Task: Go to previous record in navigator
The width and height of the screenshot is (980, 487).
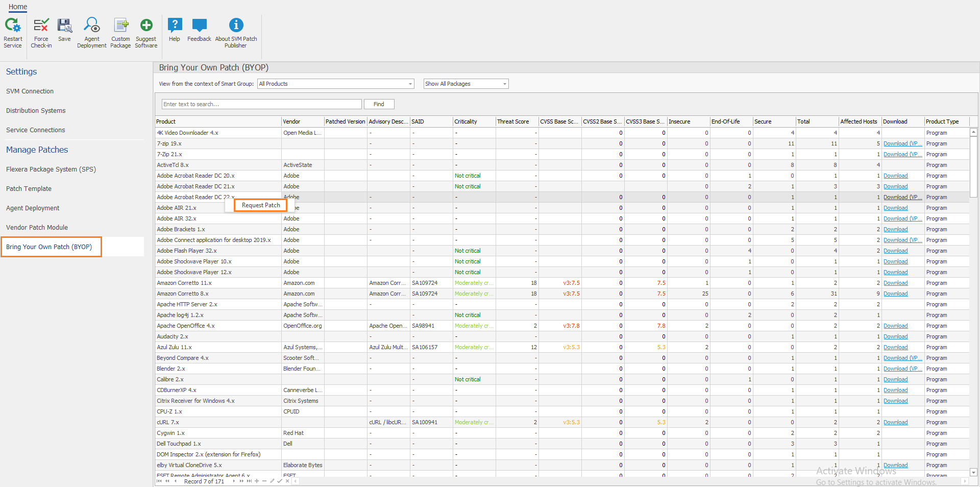Action: [176, 481]
